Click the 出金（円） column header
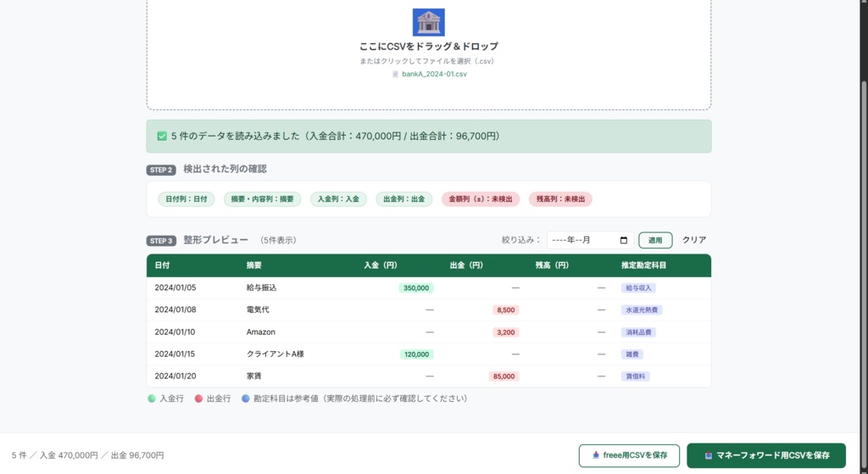Viewport: 868px width, 474px height. pos(466,265)
